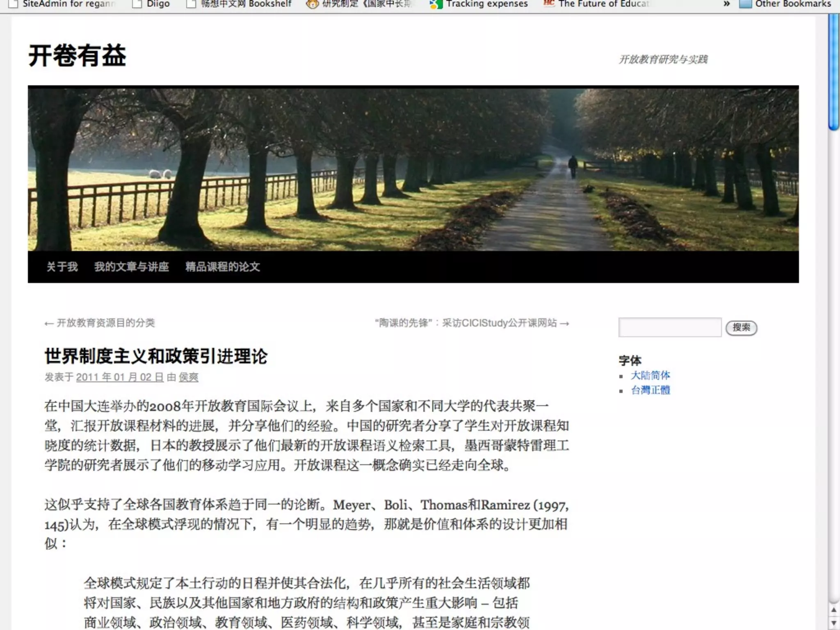Switch font to 大陆简体
Image resolution: width=840 pixels, height=630 pixels.
pyautogui.click(x=650, y=376)
